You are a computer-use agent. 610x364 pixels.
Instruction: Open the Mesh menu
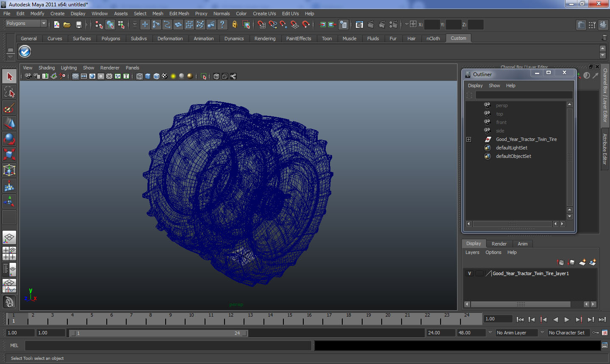(x=158, y=14)
